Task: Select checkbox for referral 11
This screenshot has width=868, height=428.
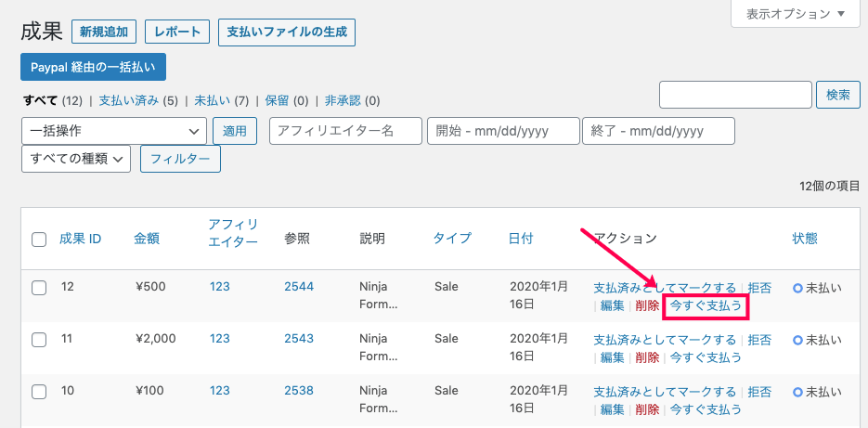Action: pos(39,340)
